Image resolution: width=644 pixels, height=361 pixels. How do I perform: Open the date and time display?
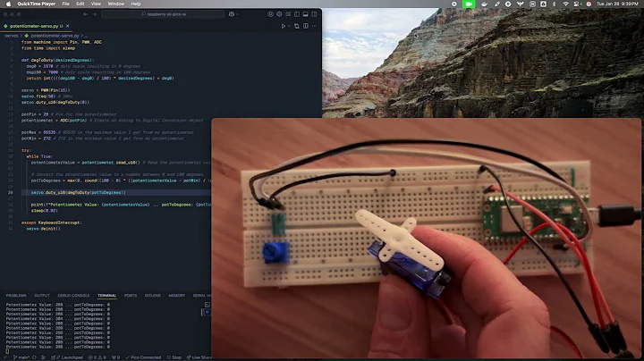coord(617,4)
